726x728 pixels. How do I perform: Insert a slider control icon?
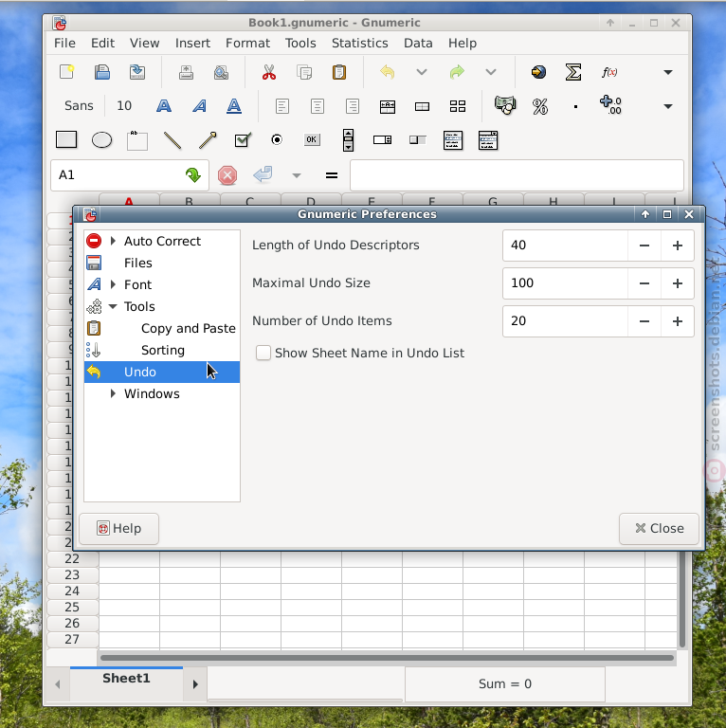point(418,139)
